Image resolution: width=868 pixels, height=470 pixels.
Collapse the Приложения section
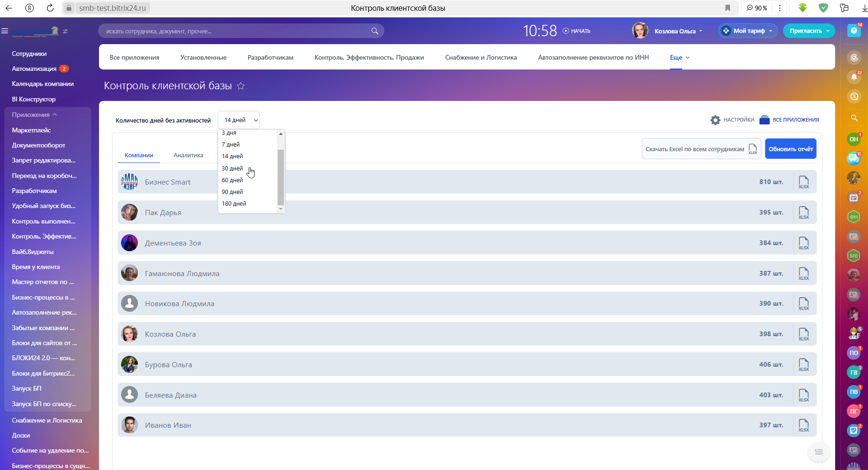pos(34,115)
